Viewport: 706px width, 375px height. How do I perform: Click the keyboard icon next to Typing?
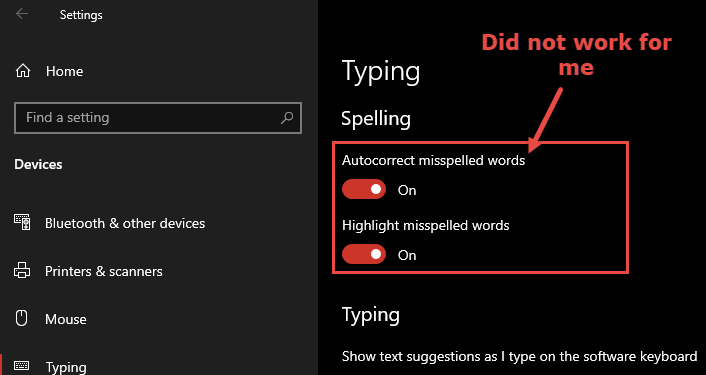pos(22,366)
